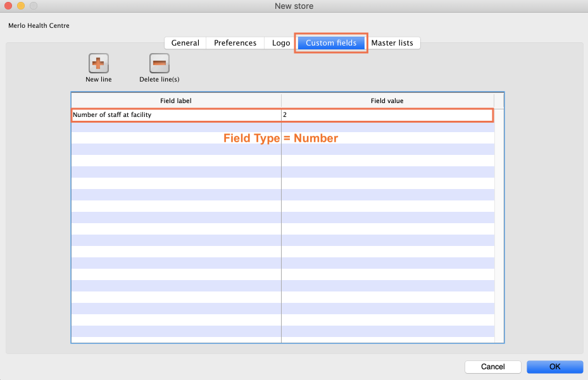
Task: Click the New line plus icon
Action: coord(98,63)
